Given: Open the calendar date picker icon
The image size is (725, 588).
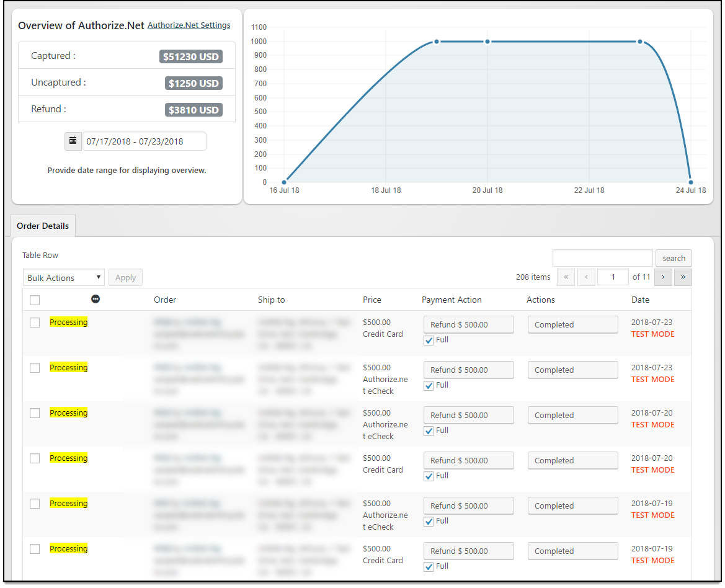Looking at the screenshot, I should (x=73, y=141).
